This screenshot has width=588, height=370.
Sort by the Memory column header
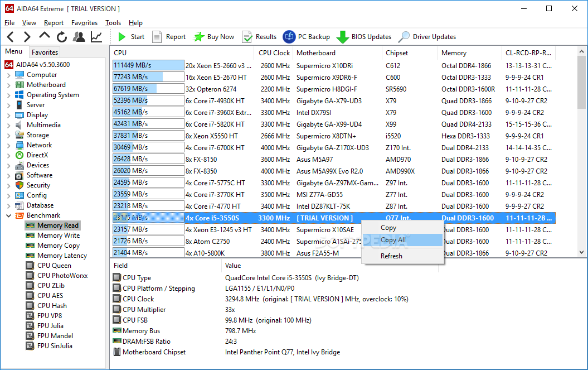[469, 53]
